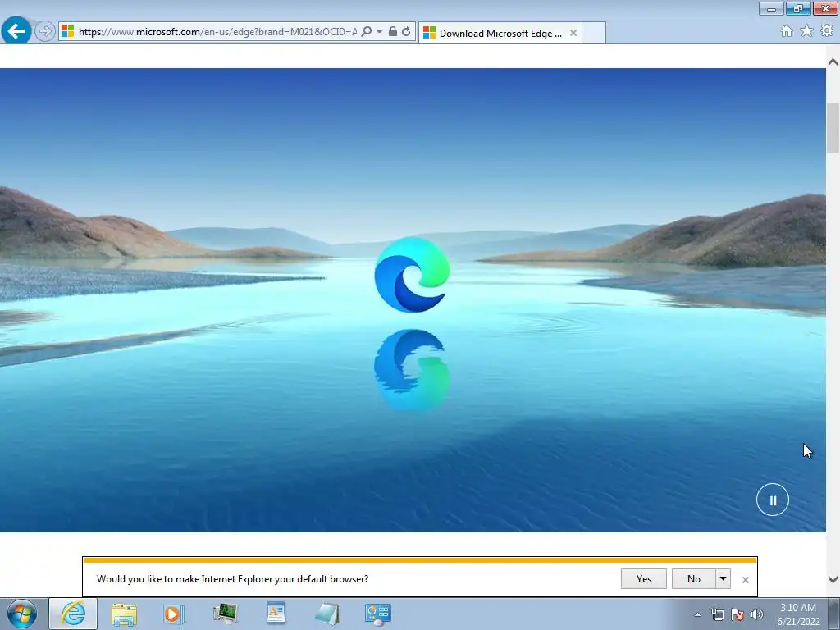Refresh the page with the reload icon
Viewport: 840px width, 630px height.
coord(407,31)
